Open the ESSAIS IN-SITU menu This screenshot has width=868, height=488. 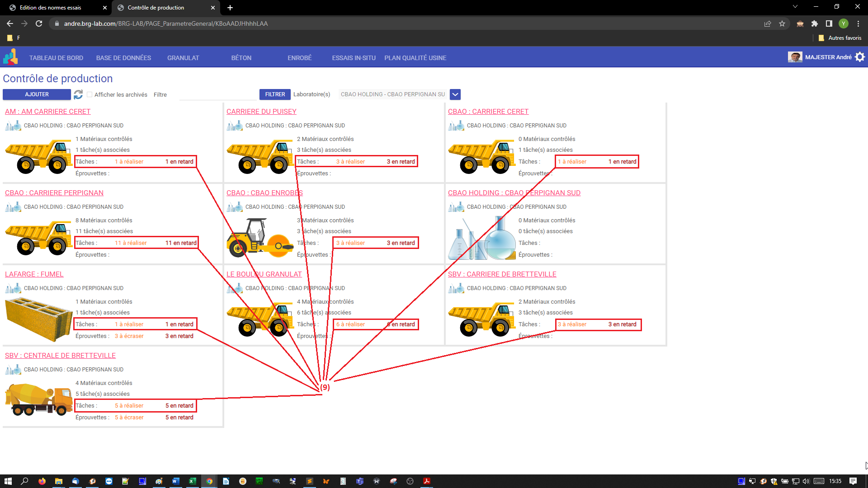[354, 58]
